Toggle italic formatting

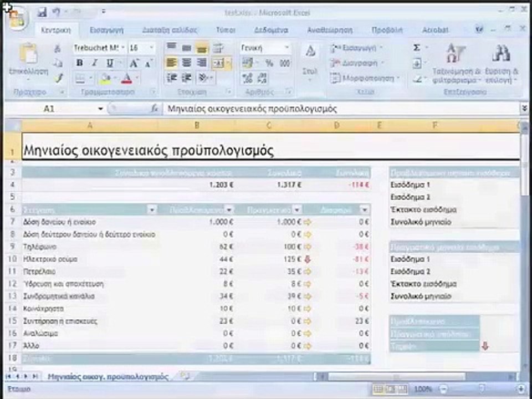(95, 63)
